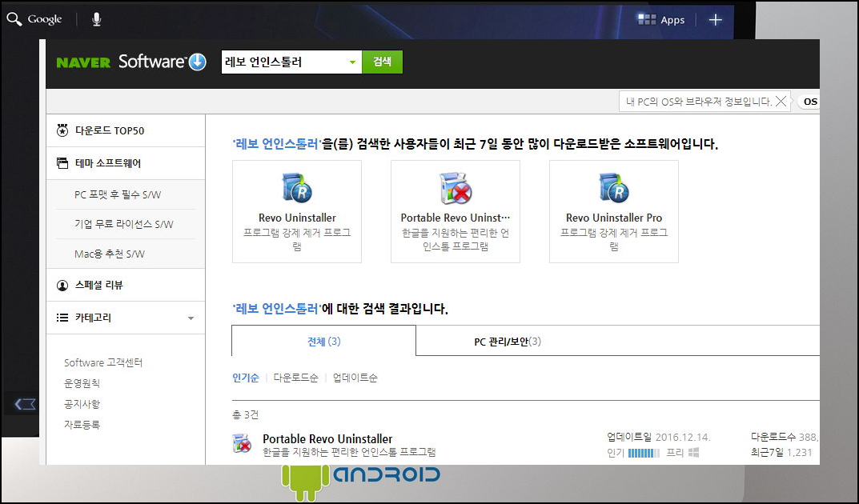Switch to the PC 관리/보안 (3) tab
Image resolution: width=859 pixels, height=504 pixels.
[508, 342]
